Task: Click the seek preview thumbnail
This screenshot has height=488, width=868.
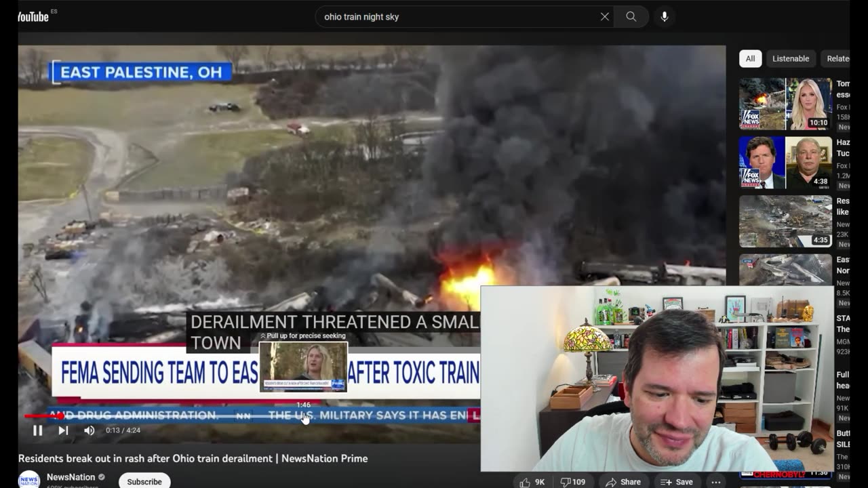Action: tap(303, 367)
